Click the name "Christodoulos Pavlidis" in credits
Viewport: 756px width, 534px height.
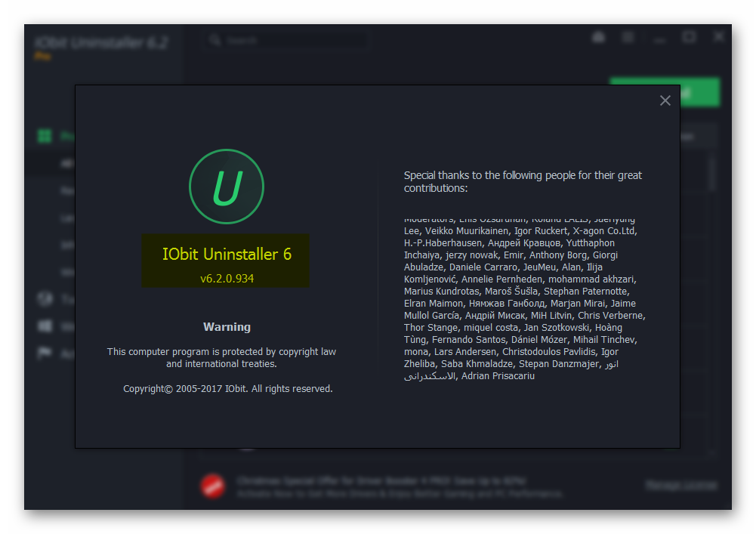(x=548, y=352)
